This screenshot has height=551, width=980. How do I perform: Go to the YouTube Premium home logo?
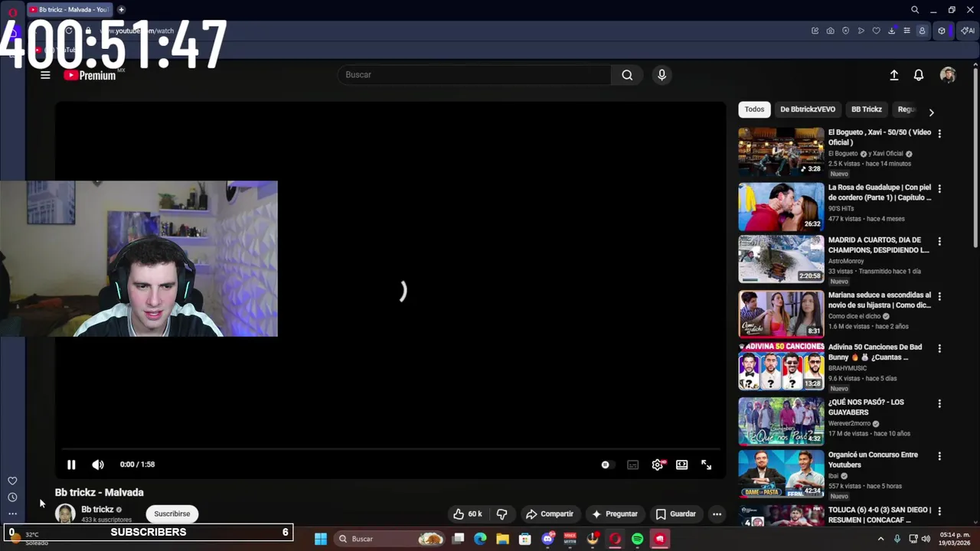90,75
